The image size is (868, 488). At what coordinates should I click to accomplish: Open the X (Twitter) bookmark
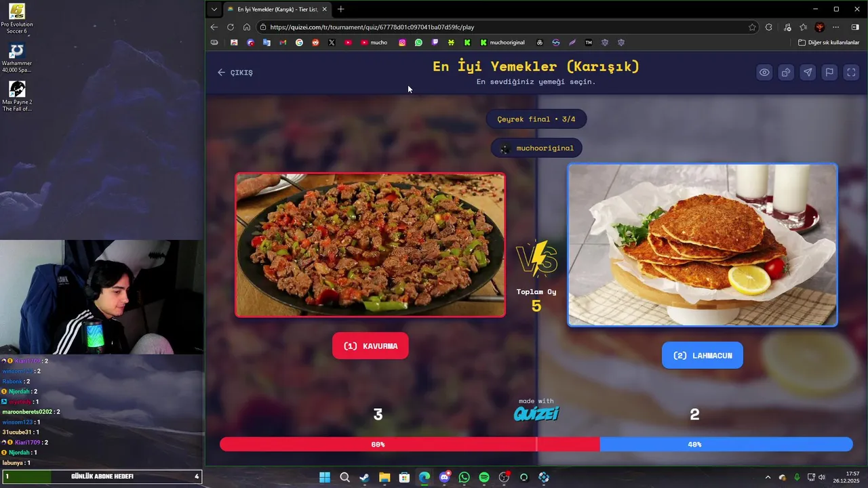332,43
